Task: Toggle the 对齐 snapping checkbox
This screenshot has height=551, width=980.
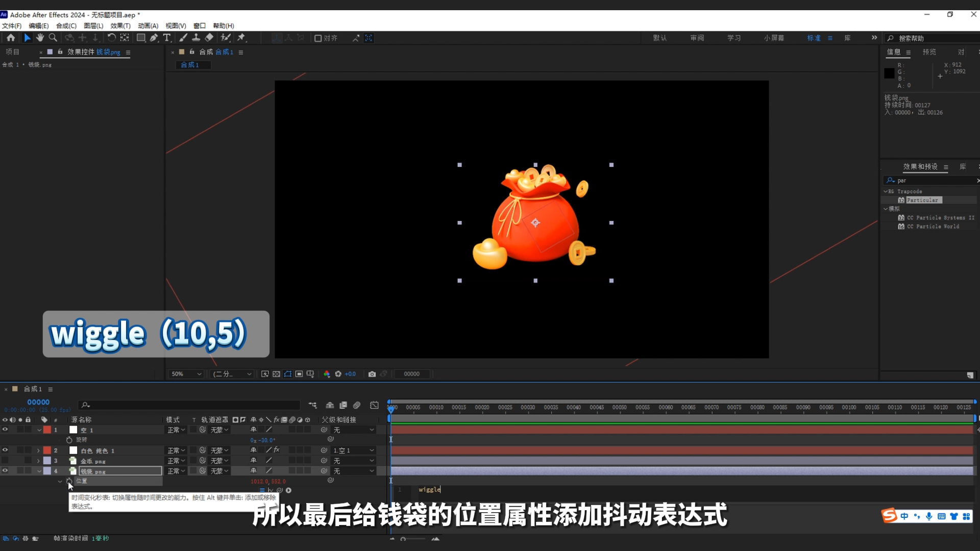Action: pos(318,38)
